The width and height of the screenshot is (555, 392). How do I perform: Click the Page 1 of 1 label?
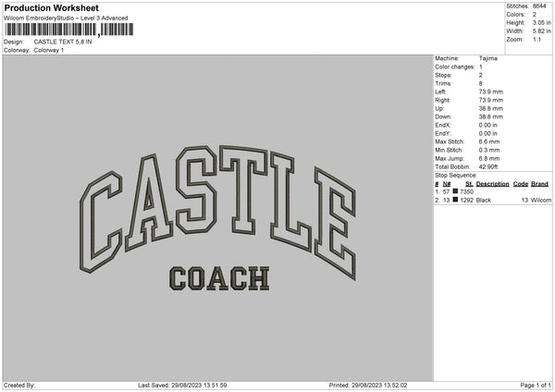click(x=536, y=385)
